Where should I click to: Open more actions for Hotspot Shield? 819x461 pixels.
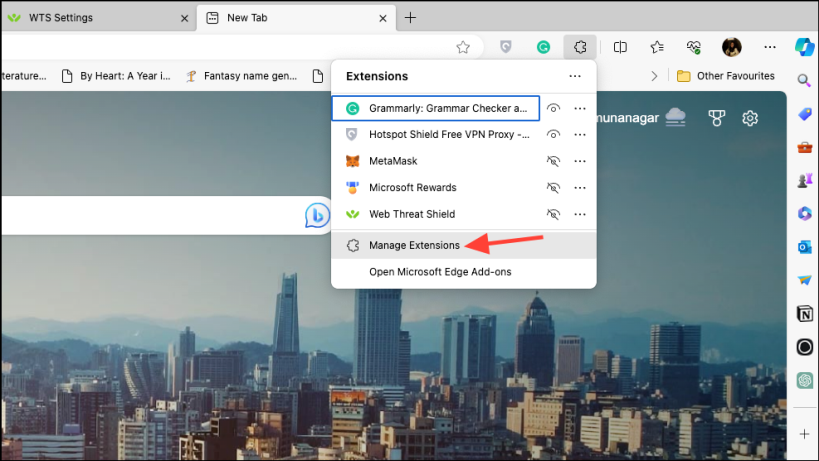tap(580, 134)
